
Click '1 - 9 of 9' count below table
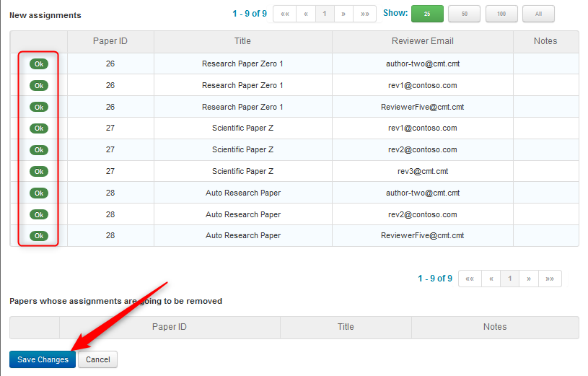pos(435,279)
